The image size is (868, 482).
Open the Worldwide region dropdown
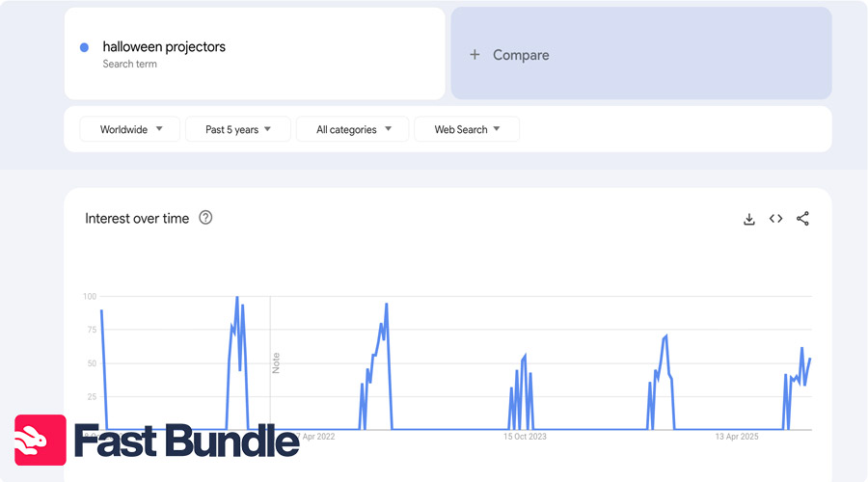pyautogui.click(x=130, y=129)
